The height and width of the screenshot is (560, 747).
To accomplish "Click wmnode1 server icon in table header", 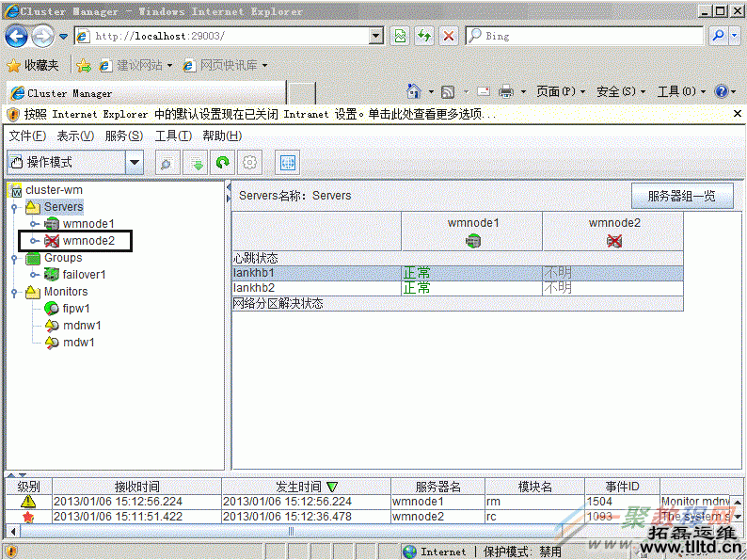I will tap(472, 241).
